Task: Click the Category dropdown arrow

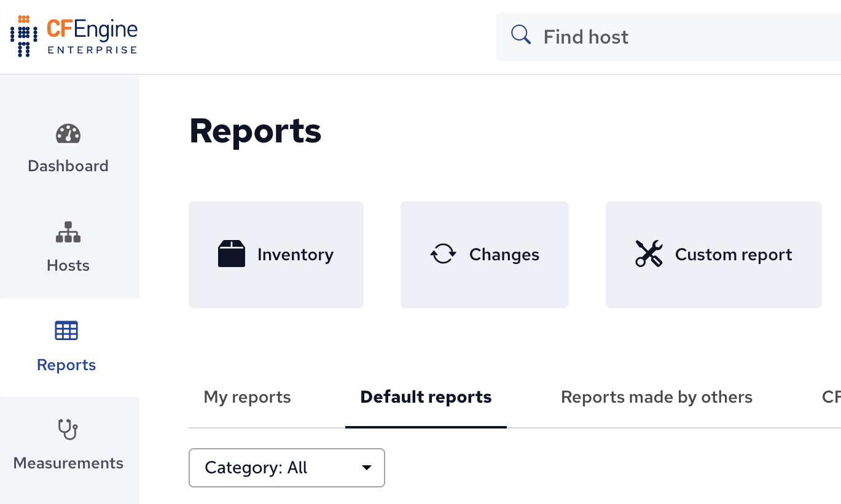Action: click(367, 468)
